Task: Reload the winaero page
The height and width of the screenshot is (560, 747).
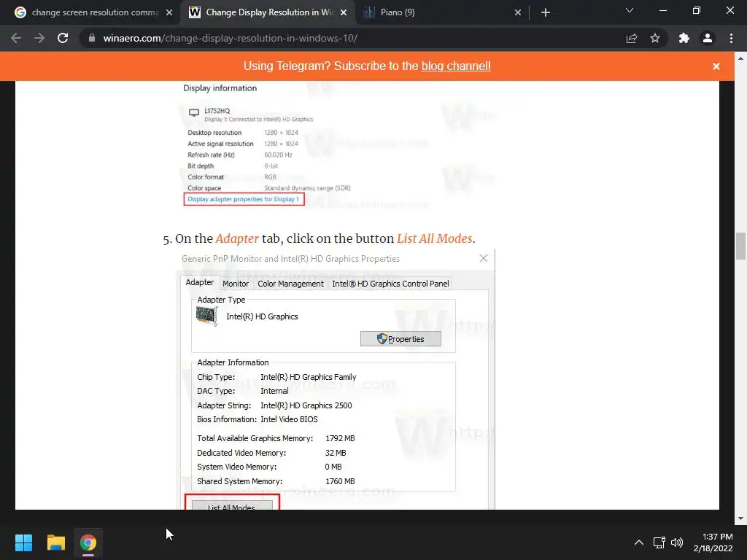Action: pyautogui.click(x=63, y=38)
